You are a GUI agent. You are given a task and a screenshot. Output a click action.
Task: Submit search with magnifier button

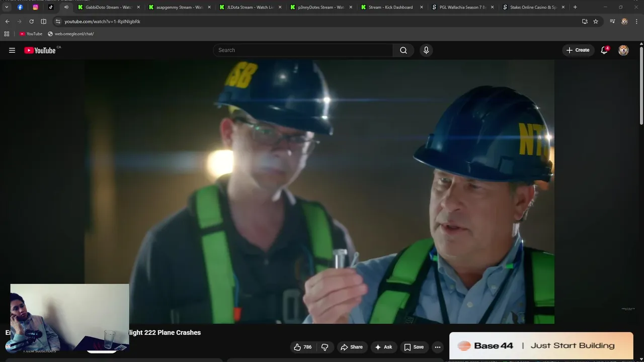404,50
